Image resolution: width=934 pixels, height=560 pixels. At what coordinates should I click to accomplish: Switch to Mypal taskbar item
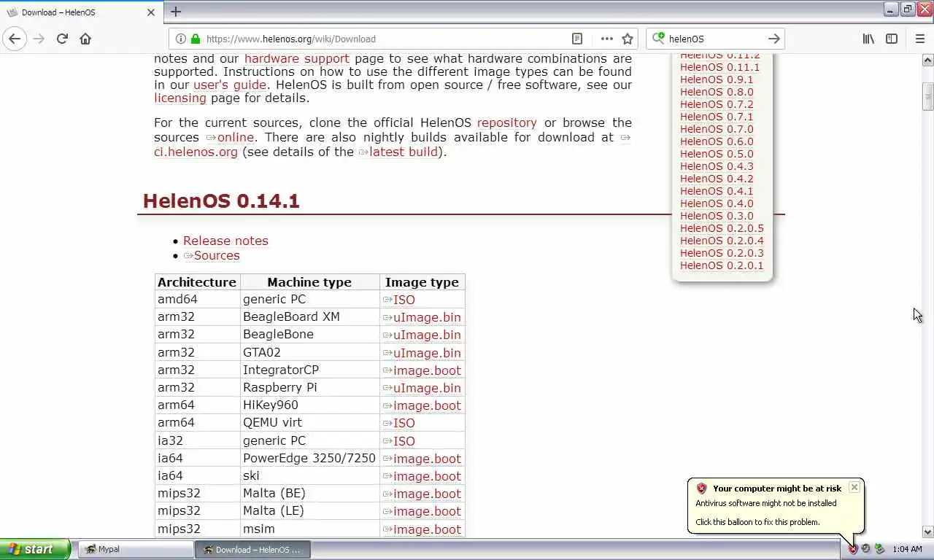pos(136,549)
